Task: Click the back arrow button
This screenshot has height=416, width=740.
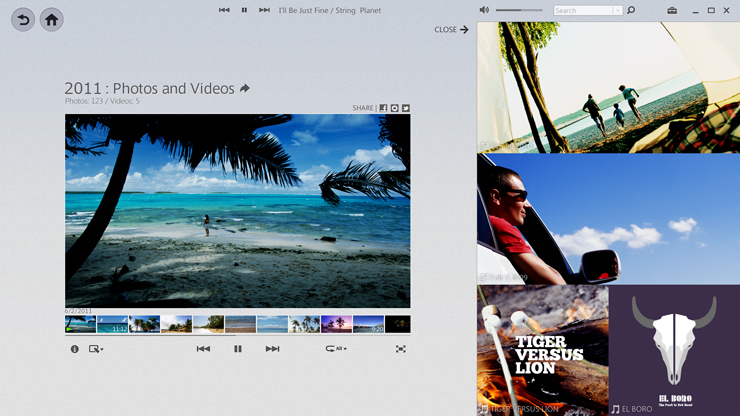Action: [x=22, y=19]
